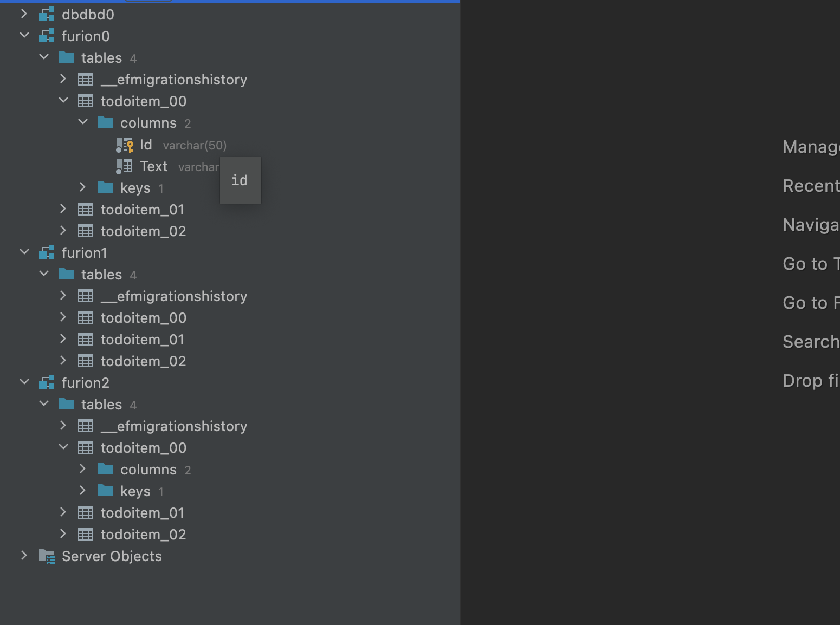840x625 pixels.
Task: Select furion0 __efmigrationshistory table name
Action: pyautogui.click(x=174, y=80)
